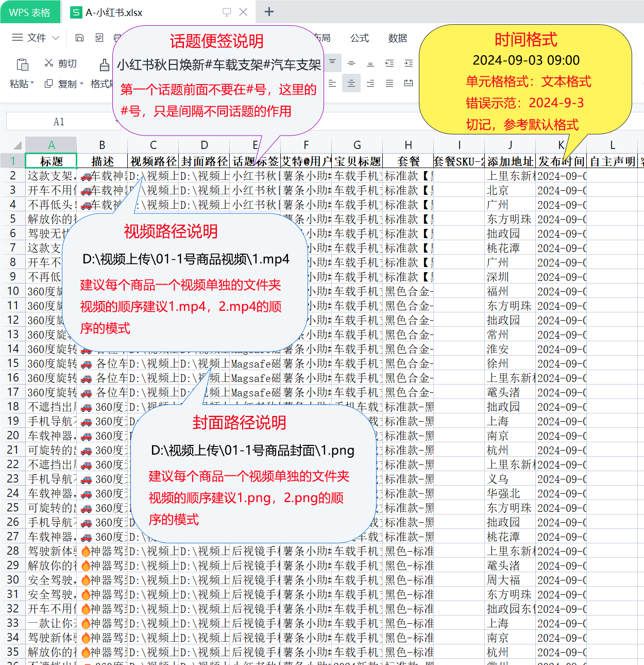Select column H header
The height and width of the screenshot is (665, 644).
point(408,145)
